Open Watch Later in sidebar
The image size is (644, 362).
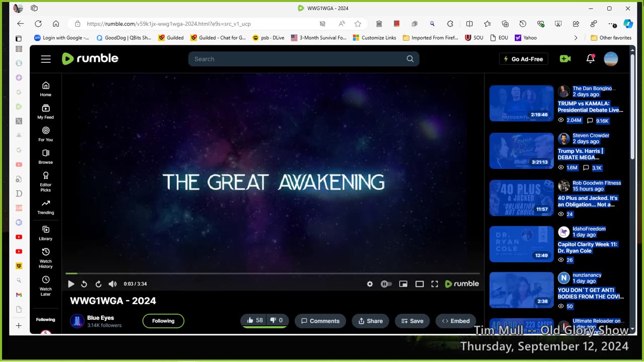(46, 286)
